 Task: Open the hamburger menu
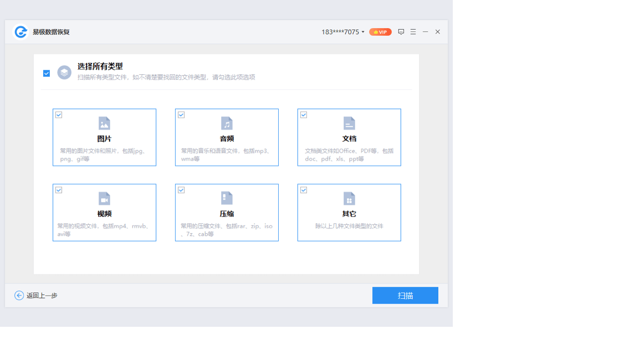coord(413,32)
